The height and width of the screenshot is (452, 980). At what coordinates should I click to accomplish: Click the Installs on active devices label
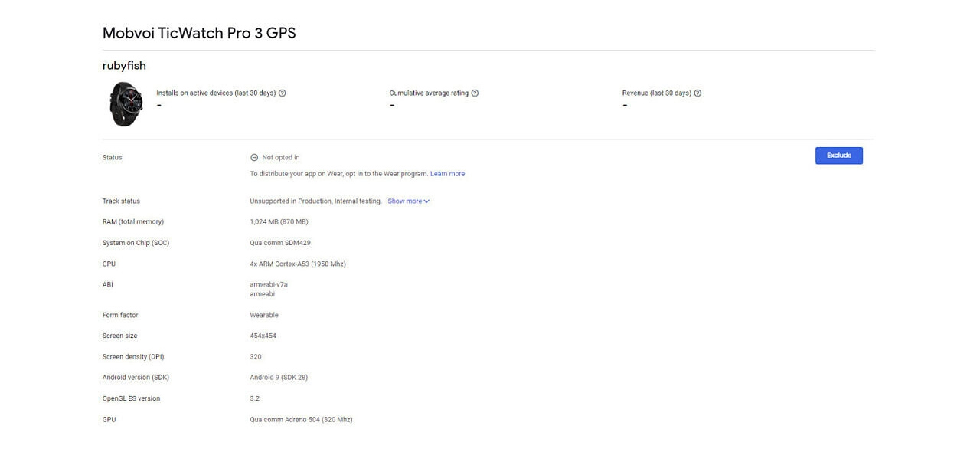(216, 93)
